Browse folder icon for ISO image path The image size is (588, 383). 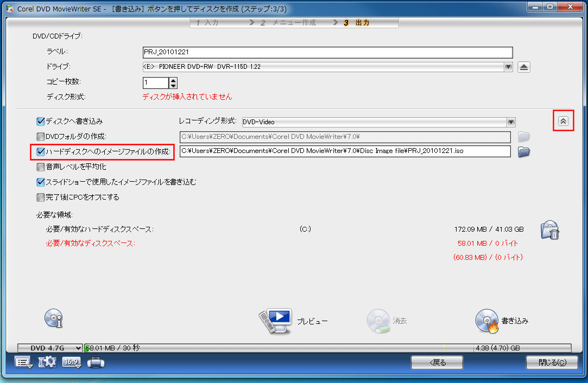(x=523, y=152)
